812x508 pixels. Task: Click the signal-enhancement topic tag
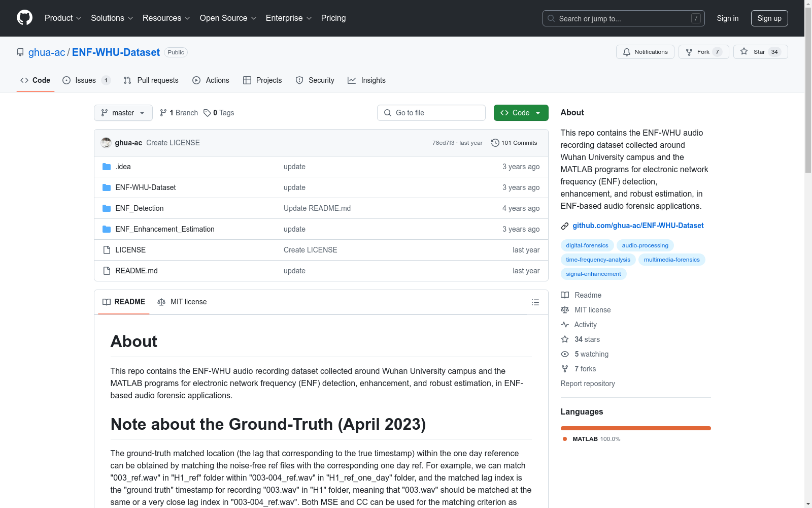pos(594,274)
